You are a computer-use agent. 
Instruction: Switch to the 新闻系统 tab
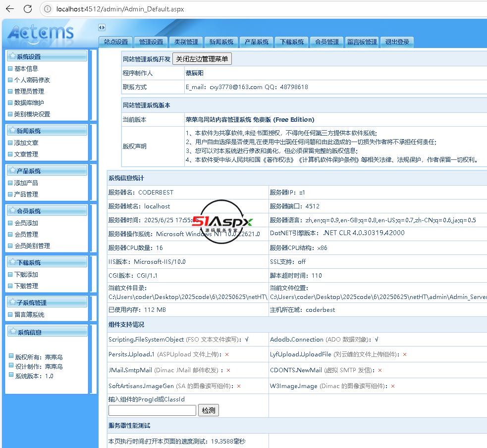pyautogui.click(x=221, y=42)
